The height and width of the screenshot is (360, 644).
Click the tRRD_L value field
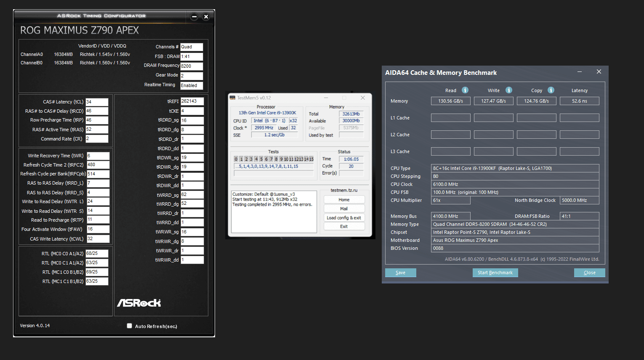tap(98, 183)
